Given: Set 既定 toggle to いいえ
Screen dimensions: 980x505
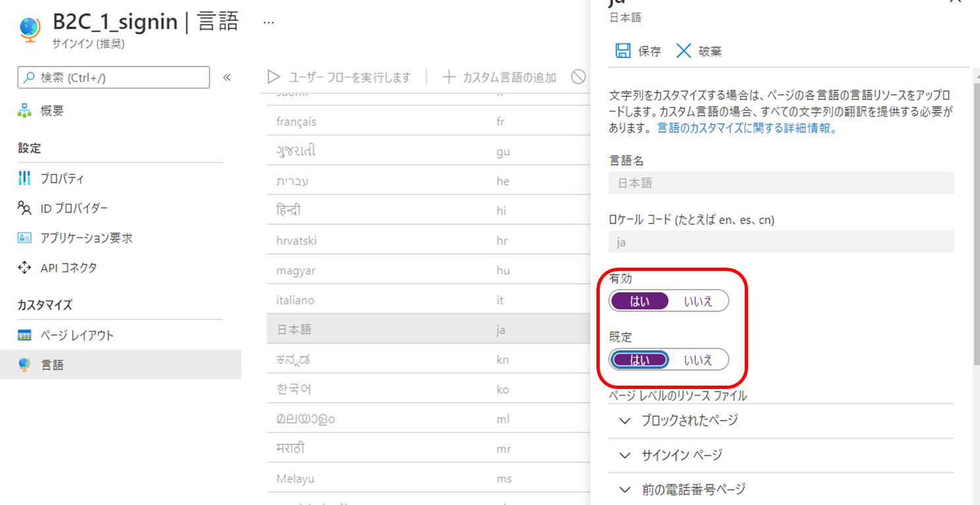Looking at the screenshot, I should tap(698, 359).
